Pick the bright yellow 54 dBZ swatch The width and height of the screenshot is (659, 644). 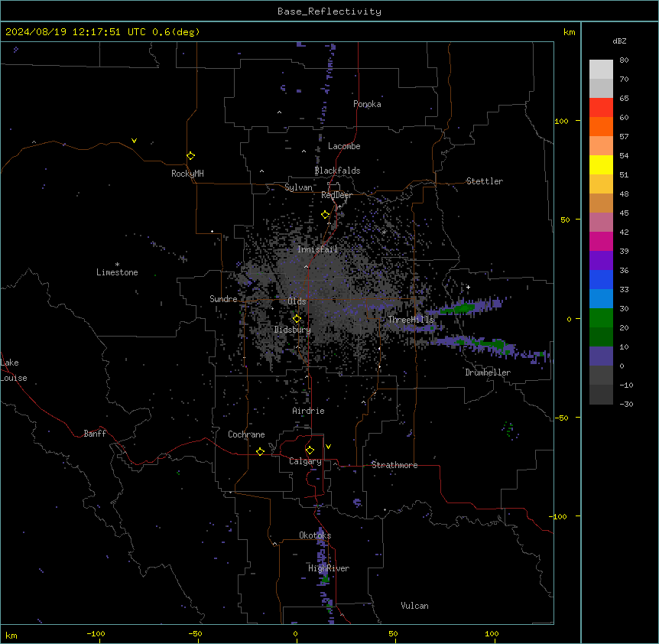[601, 164]
